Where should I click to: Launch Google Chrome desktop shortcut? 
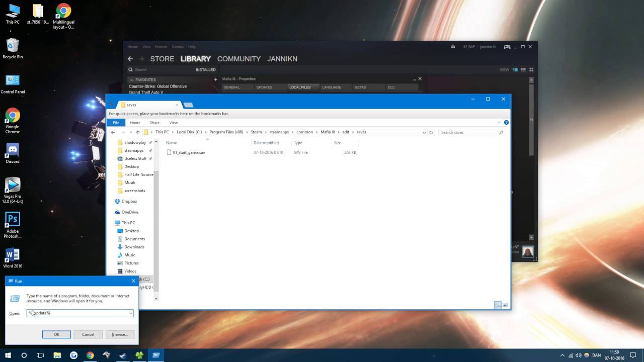pos(13,121)
